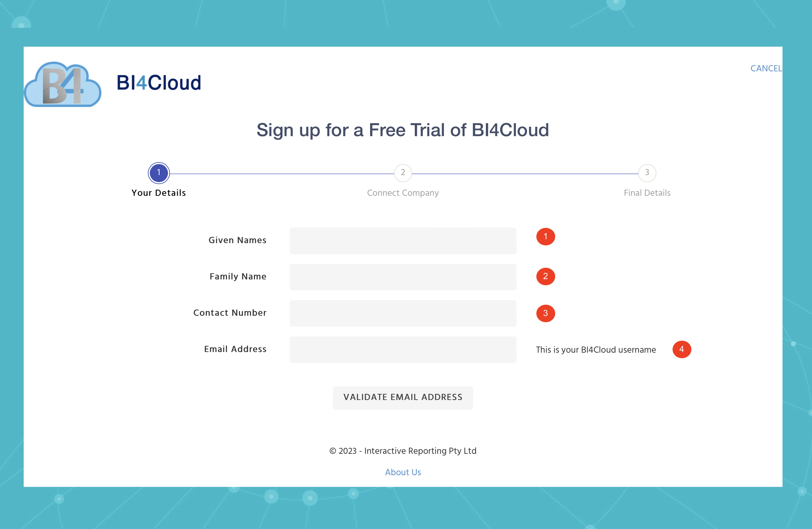The height and width of the screenshot is (529, 812).
Task: Select step 1 Your Details circle
Action: click(x=159, y=172)
